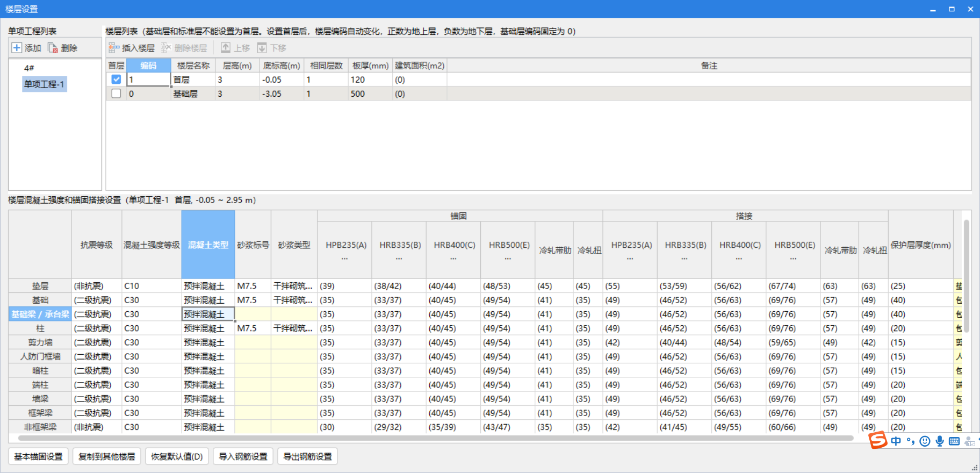This screenshot has height=473, width=980.
Task: Open HRB400(C) anchorage column ellipsis
Action: (453, 259)
